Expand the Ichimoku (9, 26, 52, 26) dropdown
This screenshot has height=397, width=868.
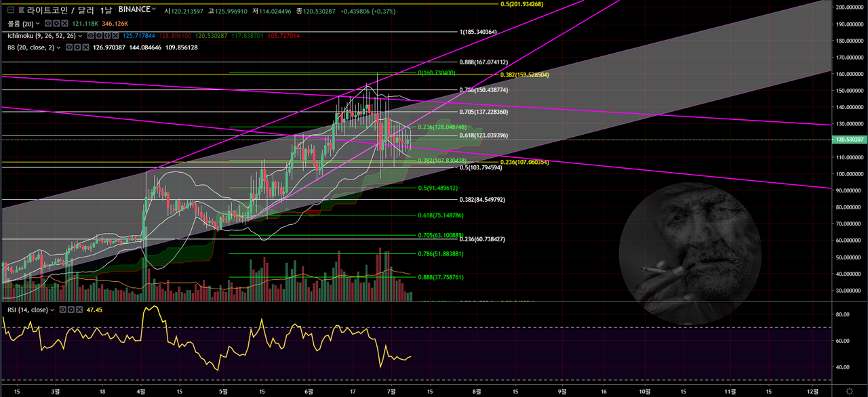click(x=80, y=36)
